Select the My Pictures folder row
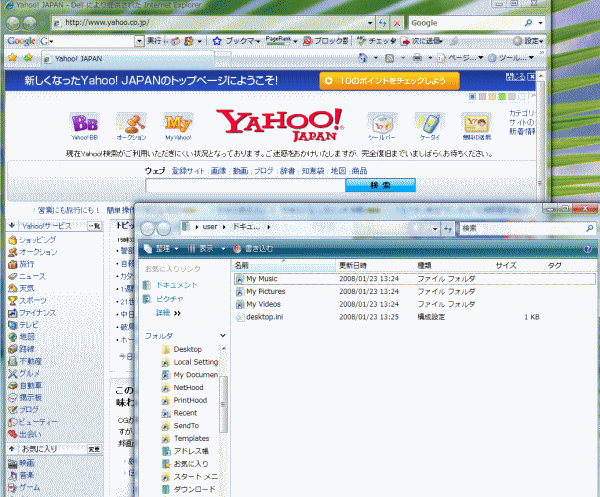The height and width of the screenshot is (497, 600). [x=414, y=292]
